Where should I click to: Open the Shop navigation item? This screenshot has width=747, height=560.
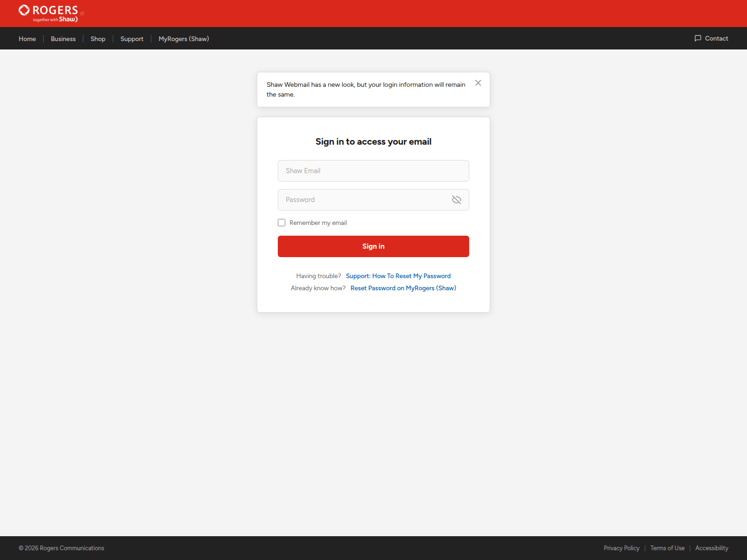98,39
